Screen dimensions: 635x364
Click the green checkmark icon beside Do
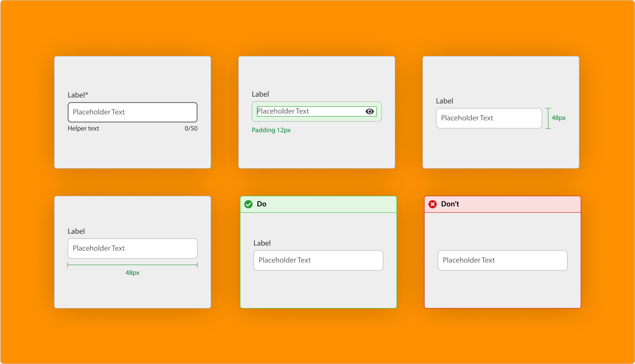click(x=248, y=204)
